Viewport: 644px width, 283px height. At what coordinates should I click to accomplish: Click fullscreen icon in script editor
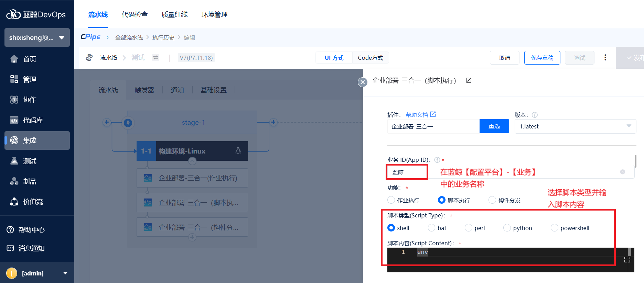[x=627, y=260]
